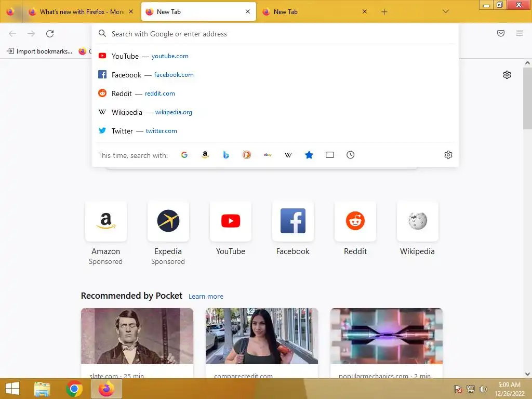Open a new tab with plus button

[x=384, y=12]
